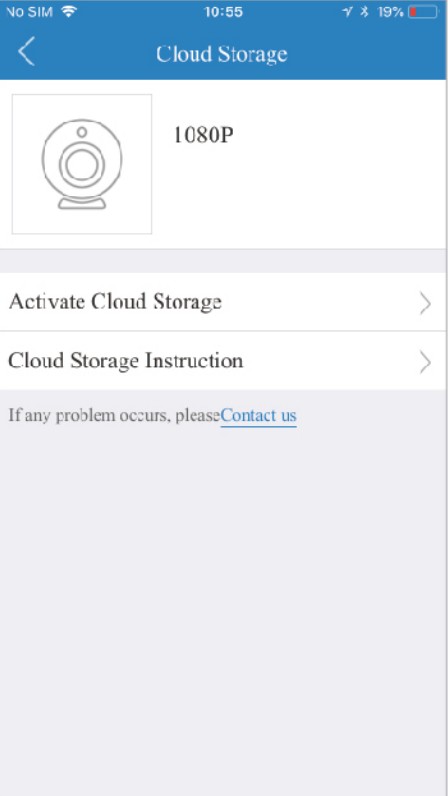Tap the No SIM carrier label
The image size is (448, 796).
click(x=29, y=12)
